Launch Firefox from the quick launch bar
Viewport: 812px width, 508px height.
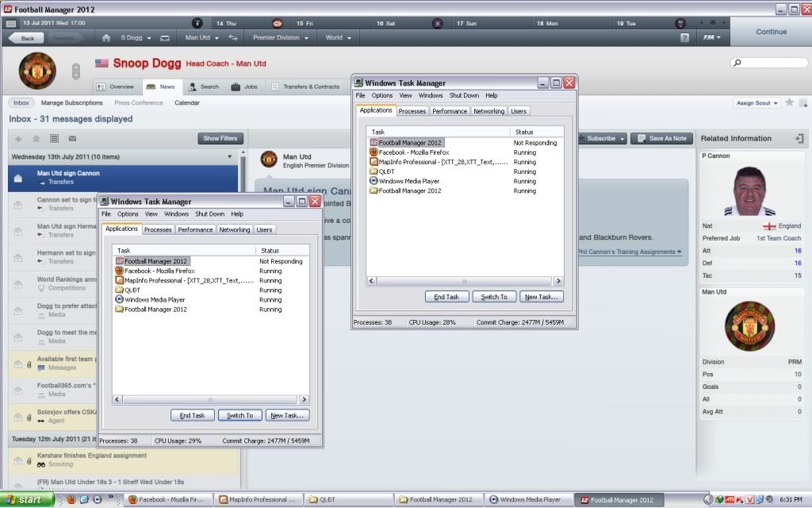(x=71, y=499)
